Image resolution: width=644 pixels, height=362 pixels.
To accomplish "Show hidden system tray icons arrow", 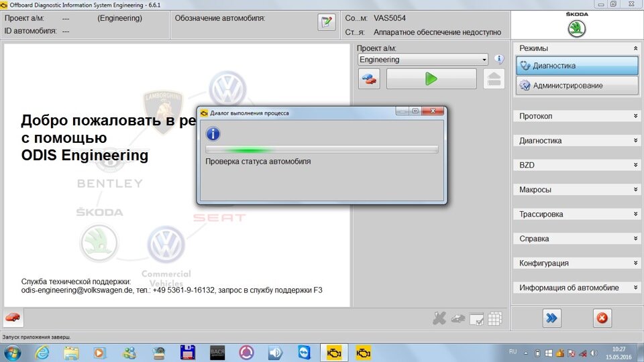I will coord(526,353).
